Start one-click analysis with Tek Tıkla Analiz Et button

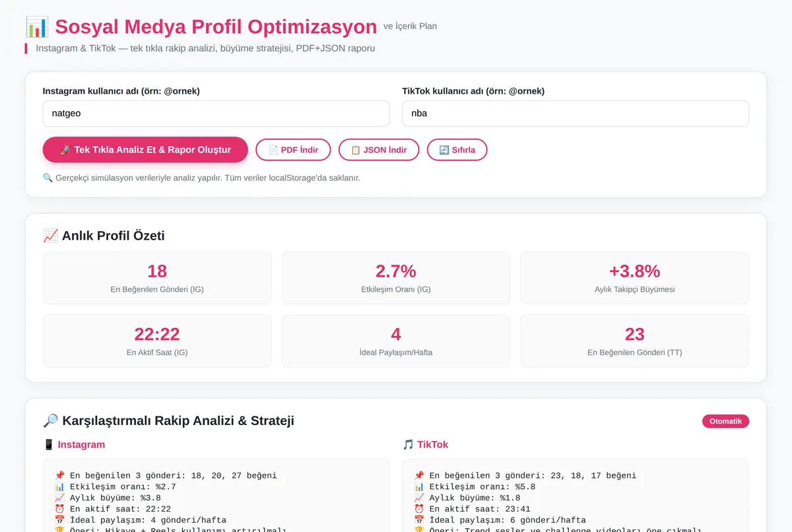pos(145,150)
